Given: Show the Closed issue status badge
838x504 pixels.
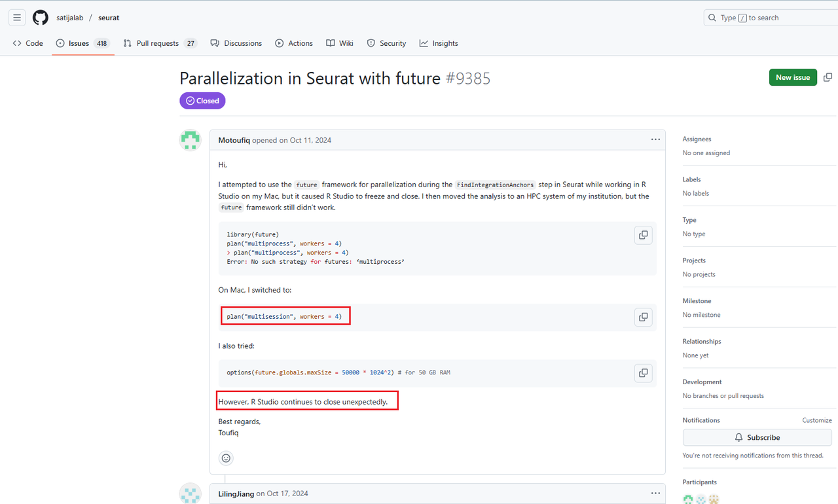Looking at the screenshot, I should (202, 100).
